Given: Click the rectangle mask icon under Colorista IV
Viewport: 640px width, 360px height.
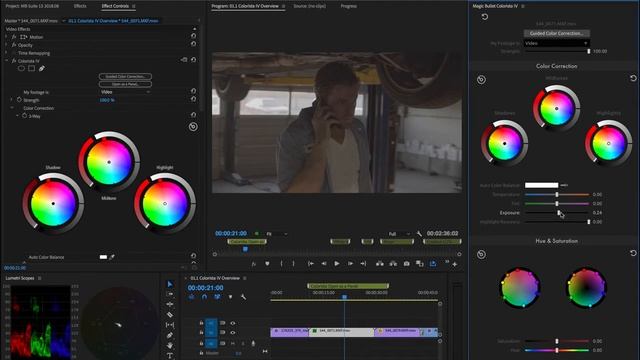Looking at the screenshot, I should click(31, 69).
